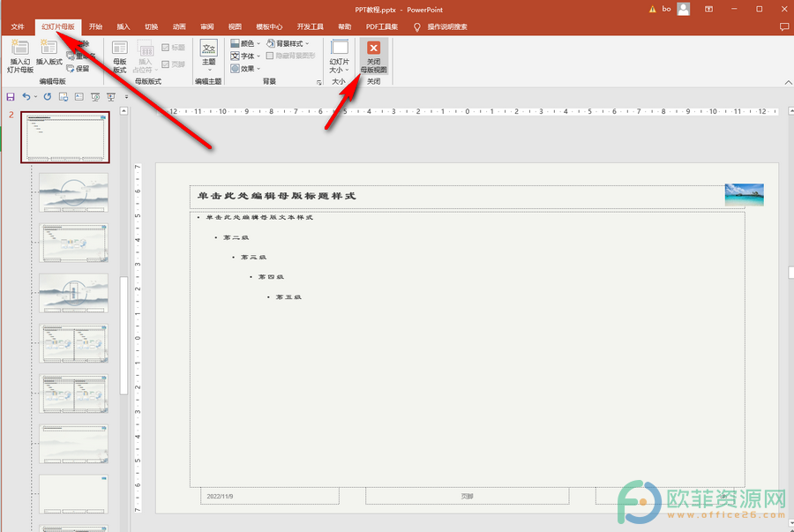Switch to the Review (审阅) tab
Viewport: 794px width, 532px height.
pos(207,26)
